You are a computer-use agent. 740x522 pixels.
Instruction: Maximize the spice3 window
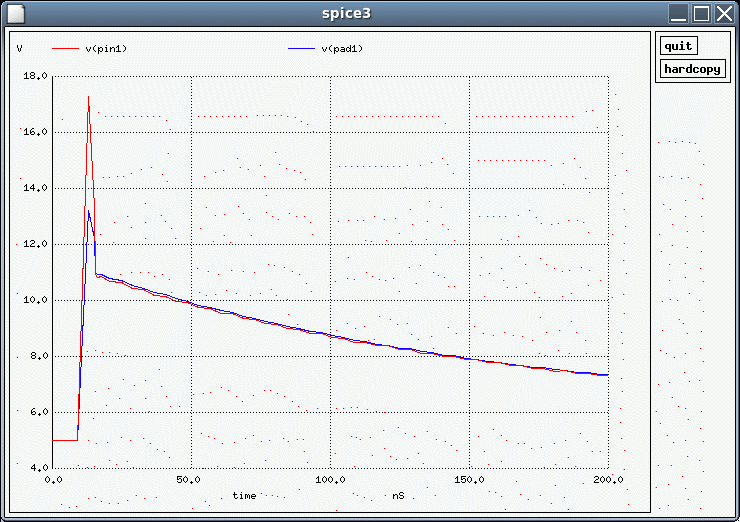(x=701, y=13)
